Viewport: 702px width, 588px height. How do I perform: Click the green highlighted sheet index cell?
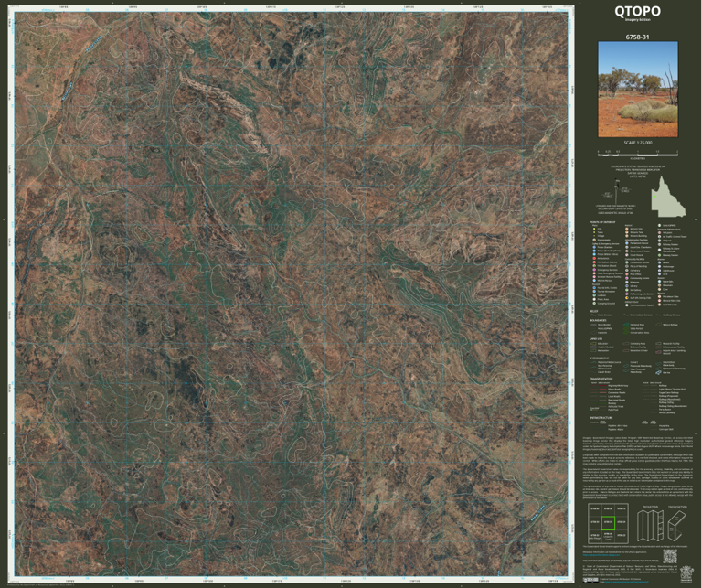click(x=608, y=523)
